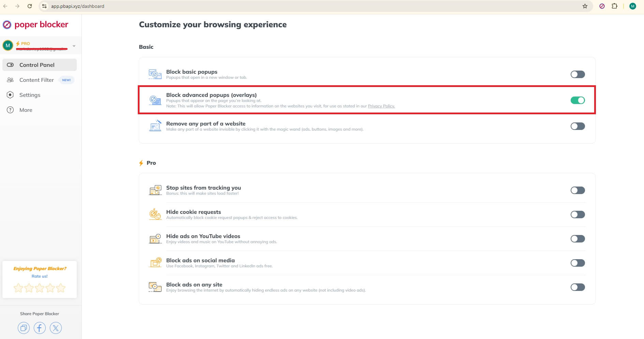The image size is (644, 339).
Task: Click the address bar URL field
Action: [78, 6]
